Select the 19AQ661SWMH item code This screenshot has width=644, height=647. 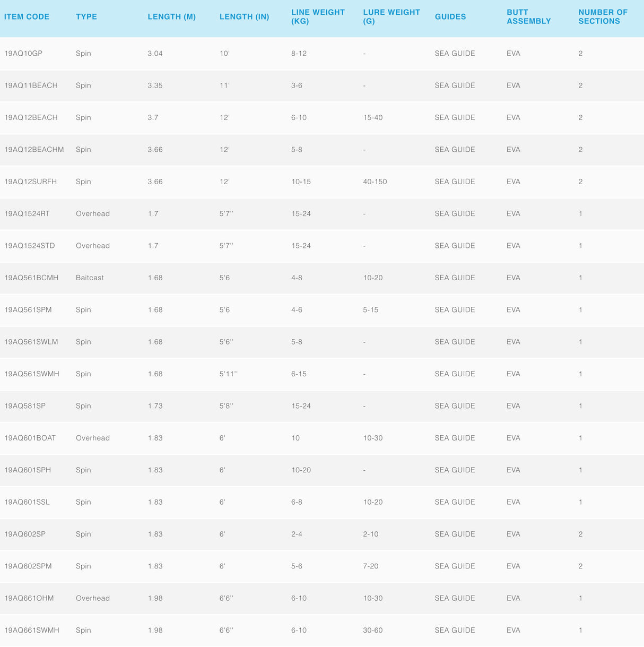[32, 630]
